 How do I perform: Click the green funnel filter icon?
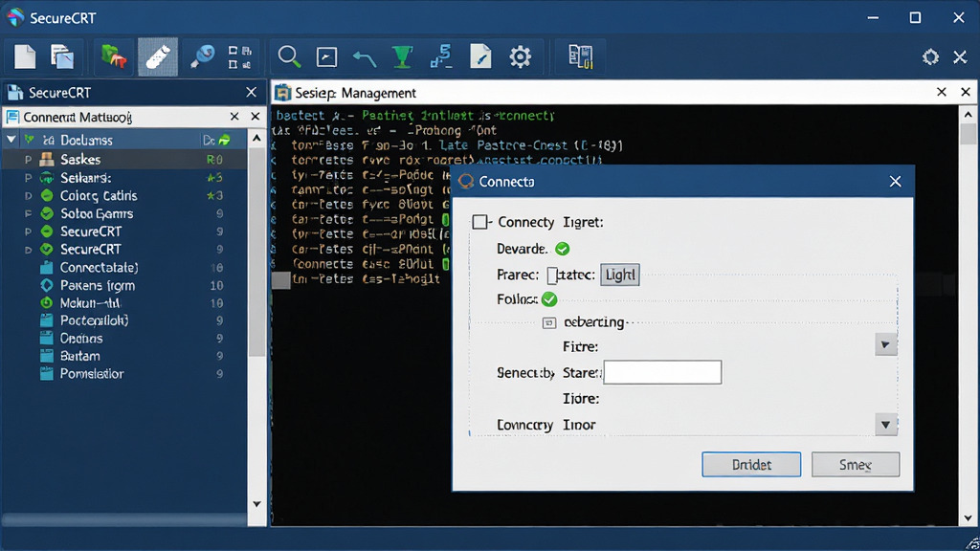coord(403,56)
